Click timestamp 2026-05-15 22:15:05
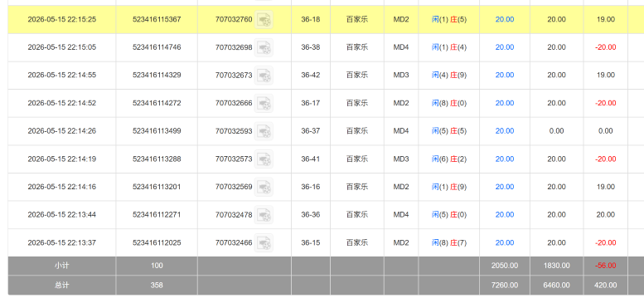644x303 pixels. coord(62,47)
